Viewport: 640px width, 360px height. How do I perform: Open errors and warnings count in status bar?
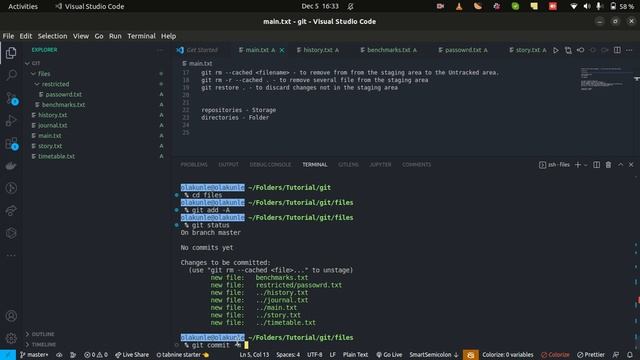point(96,355)
